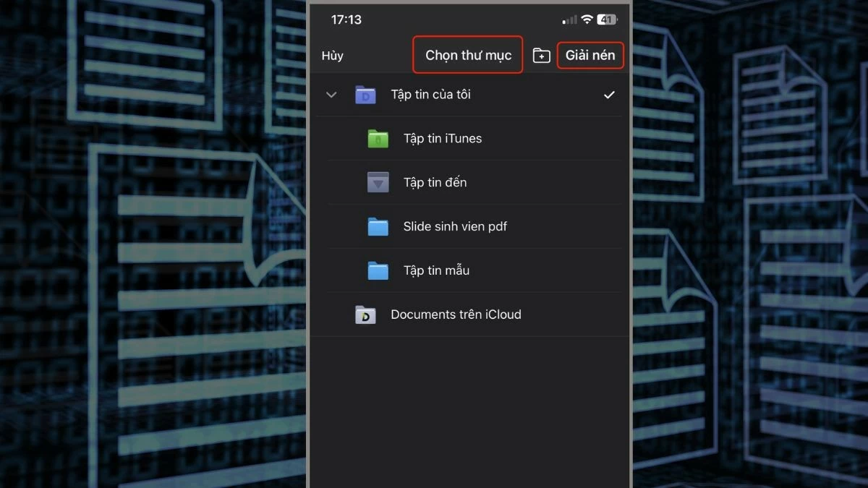Click the Documents app icon next to iCloud entry

(365, 314)
